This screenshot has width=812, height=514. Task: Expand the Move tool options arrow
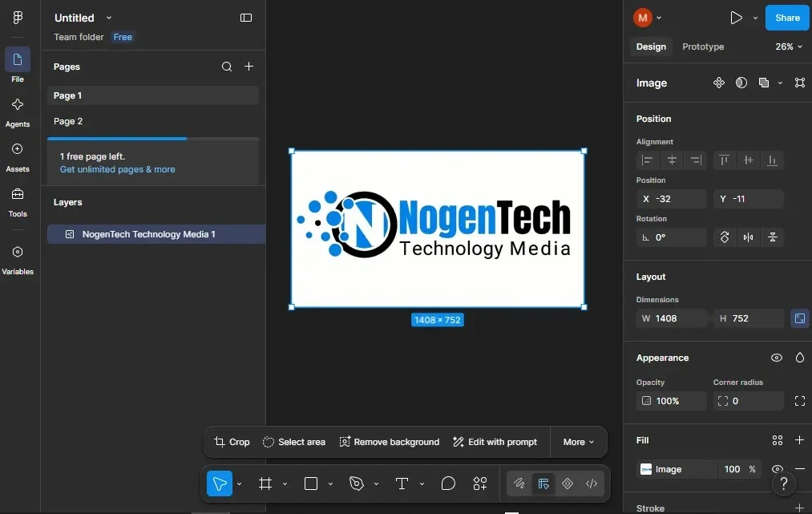tap(239, 484)
